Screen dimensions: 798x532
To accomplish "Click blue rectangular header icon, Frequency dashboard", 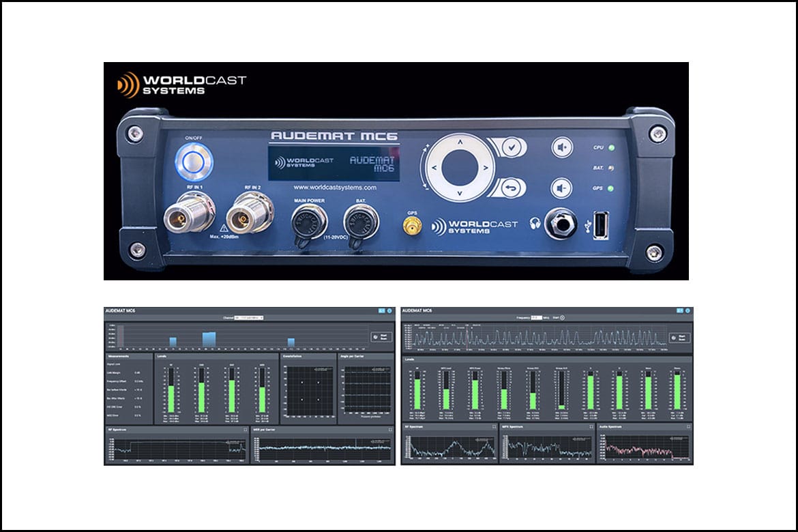I will click(679, 310).
